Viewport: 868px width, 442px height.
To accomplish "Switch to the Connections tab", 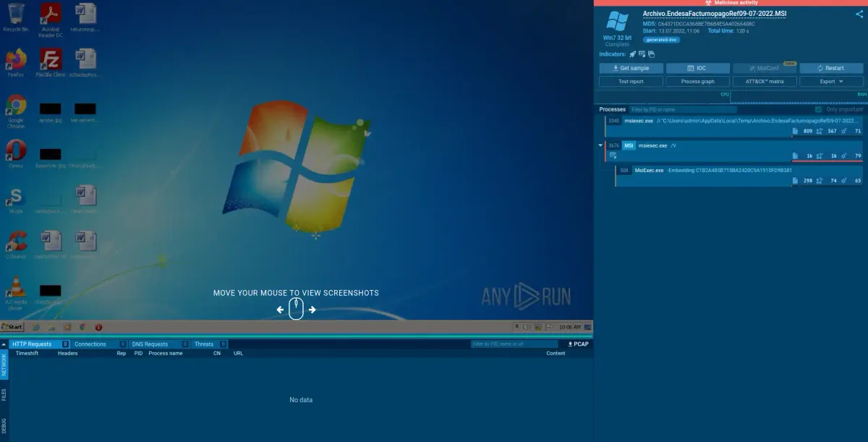I will point(90,344).
